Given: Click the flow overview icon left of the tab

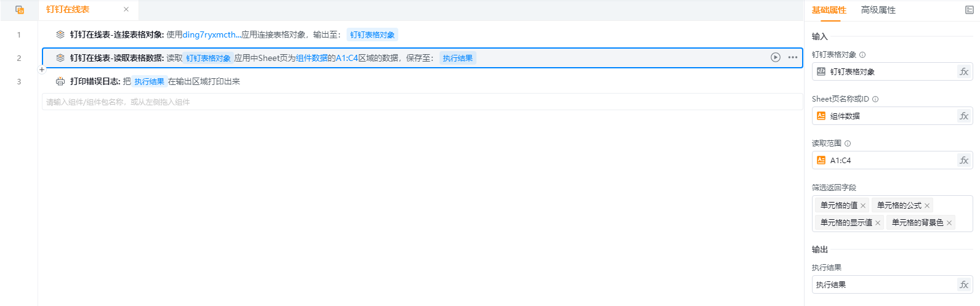Looking at the screenshot, I should pyautogui.click(x=20, y=10).
